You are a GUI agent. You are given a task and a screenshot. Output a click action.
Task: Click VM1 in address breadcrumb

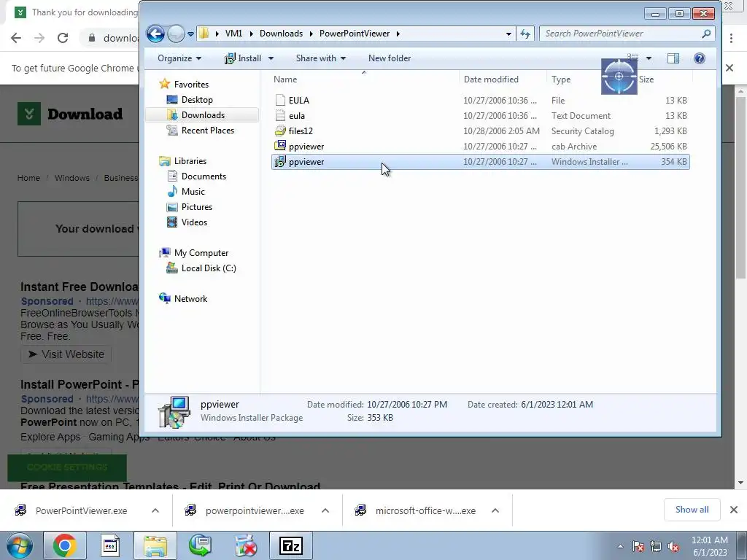click(233, 34)
